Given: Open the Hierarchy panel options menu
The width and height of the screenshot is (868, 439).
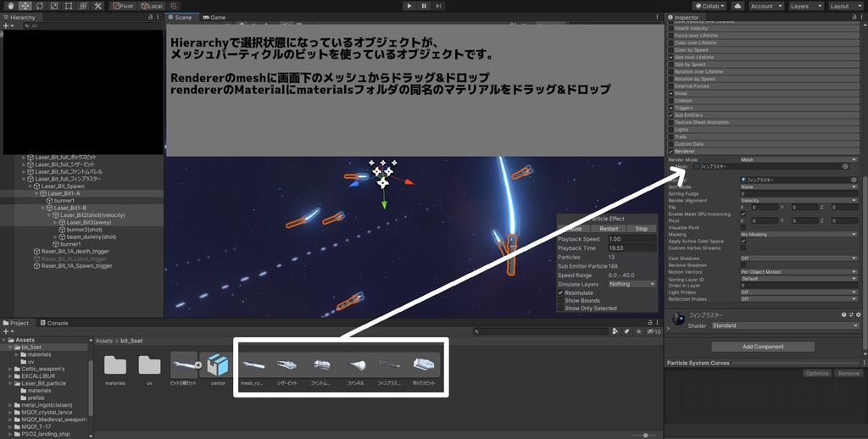Looking at the screenshot, I should 159,18.
